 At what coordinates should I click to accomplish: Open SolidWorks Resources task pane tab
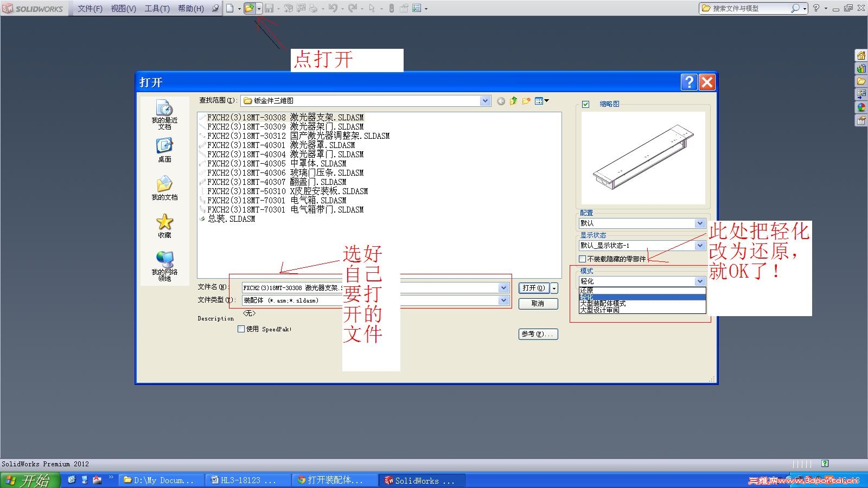(861, 55)
